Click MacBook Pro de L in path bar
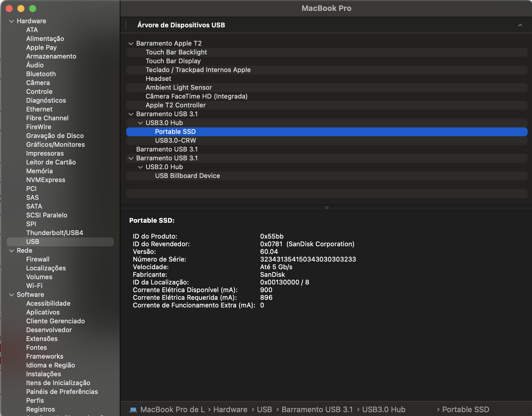This screenshot has width=532, height=416. (x=172, y=410)
